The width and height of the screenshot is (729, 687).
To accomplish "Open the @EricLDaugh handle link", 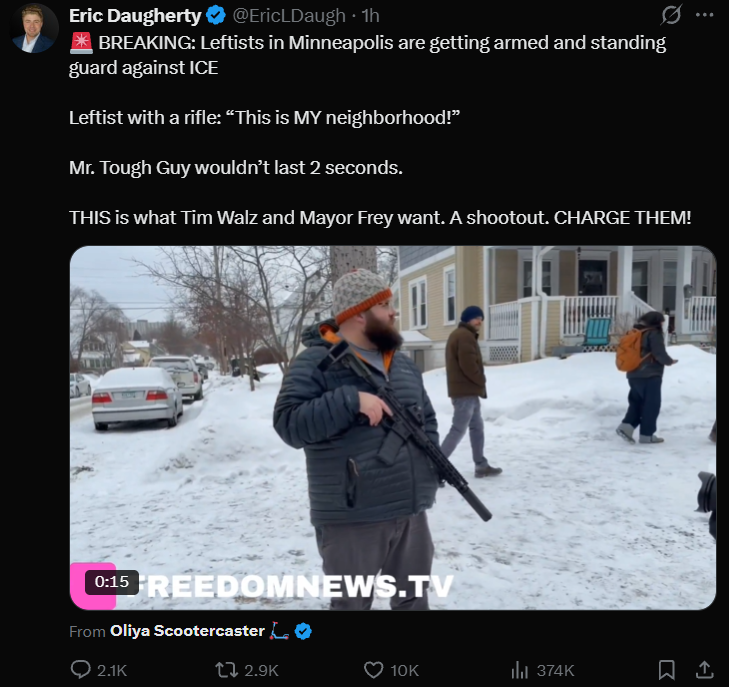I will tap(289, 16).
